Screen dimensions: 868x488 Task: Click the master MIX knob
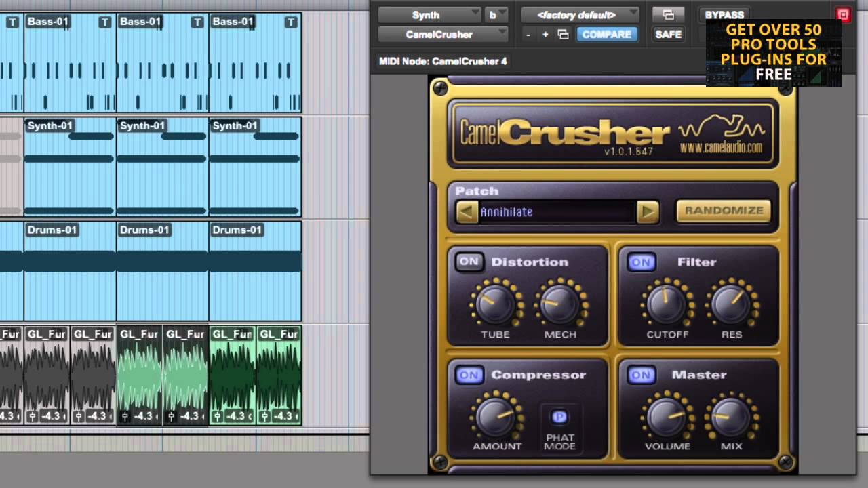tap(732, 416)
